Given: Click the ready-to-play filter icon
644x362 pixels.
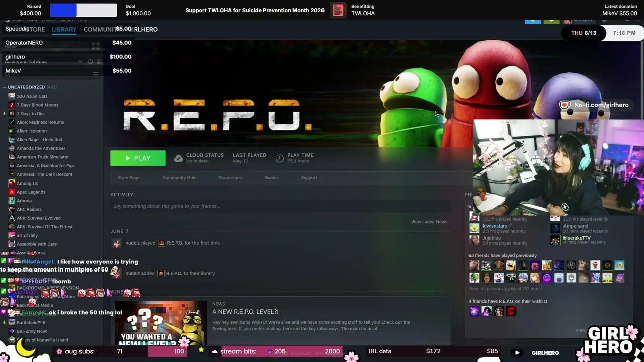Looking at the screenshot, I should (99, 62).
